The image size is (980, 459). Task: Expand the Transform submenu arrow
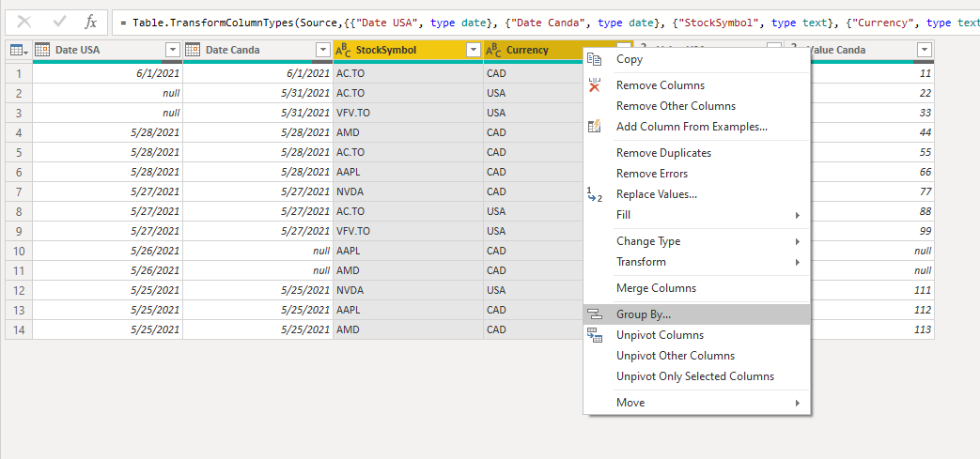pos(798,262)
